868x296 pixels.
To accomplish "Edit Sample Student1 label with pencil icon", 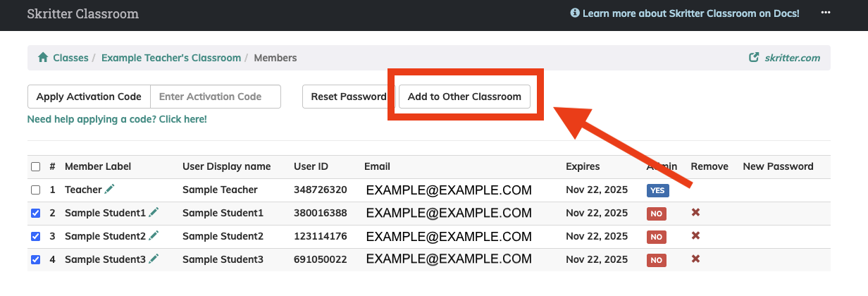I will pos(154,213).
